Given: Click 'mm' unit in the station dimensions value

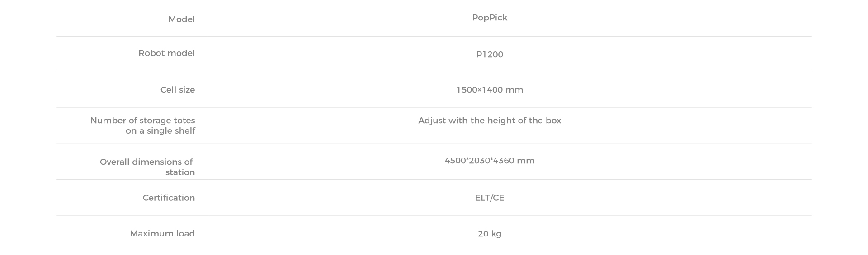Looking at the screenshot, I should tap(526, 161).
